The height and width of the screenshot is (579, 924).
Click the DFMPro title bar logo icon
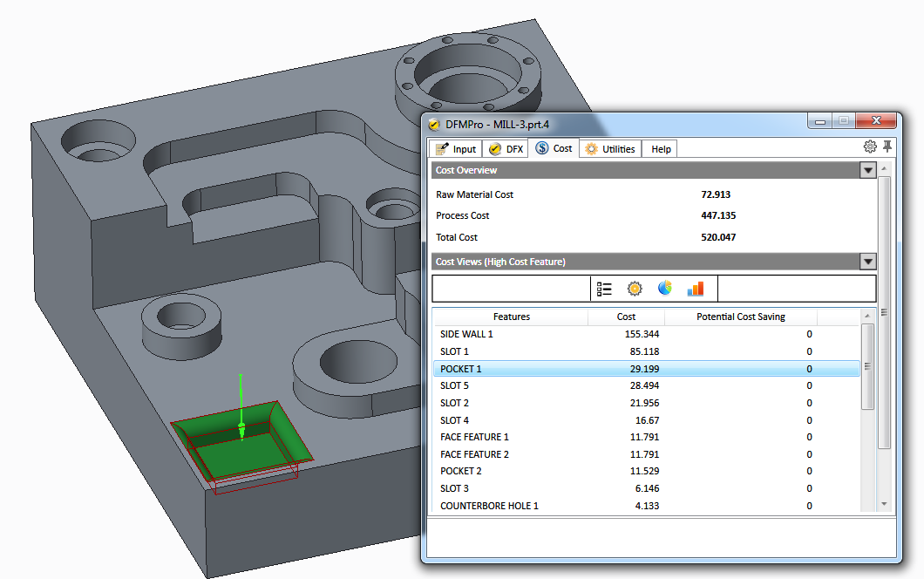pyautogui.click(x=434, y=125)
